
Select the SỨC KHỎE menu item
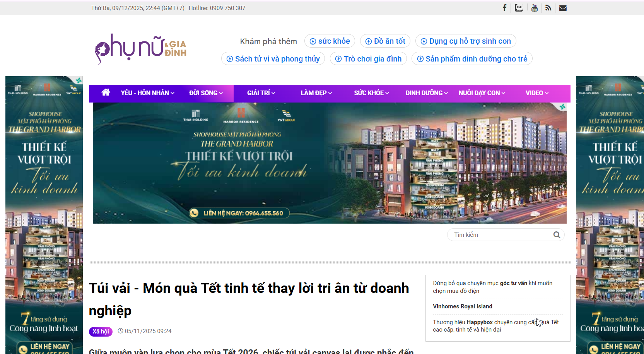pos(371,93)
